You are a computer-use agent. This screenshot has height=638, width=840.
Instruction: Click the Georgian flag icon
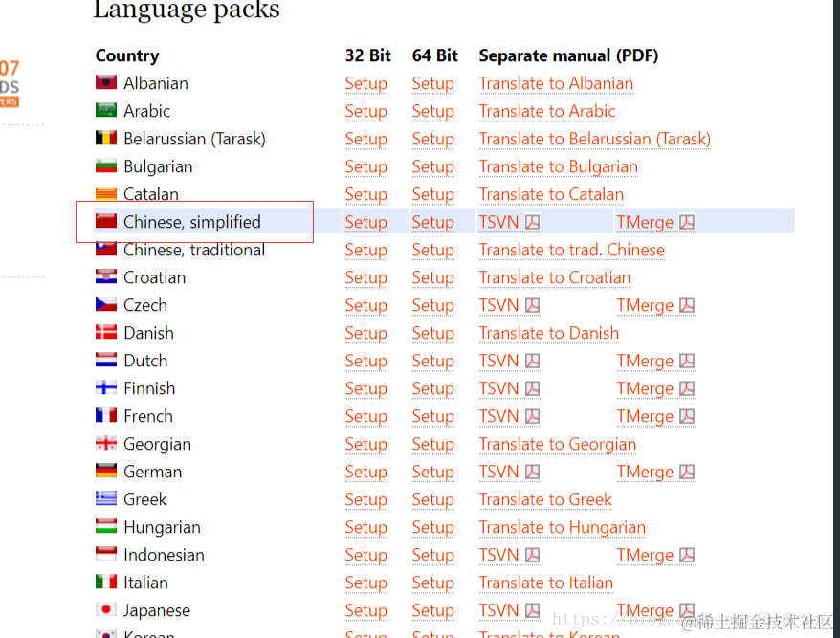click(x=106, y=443)
